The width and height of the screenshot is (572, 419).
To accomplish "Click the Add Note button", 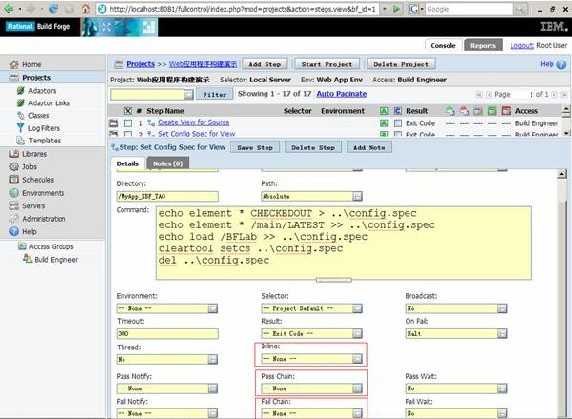I will (369, 148).
